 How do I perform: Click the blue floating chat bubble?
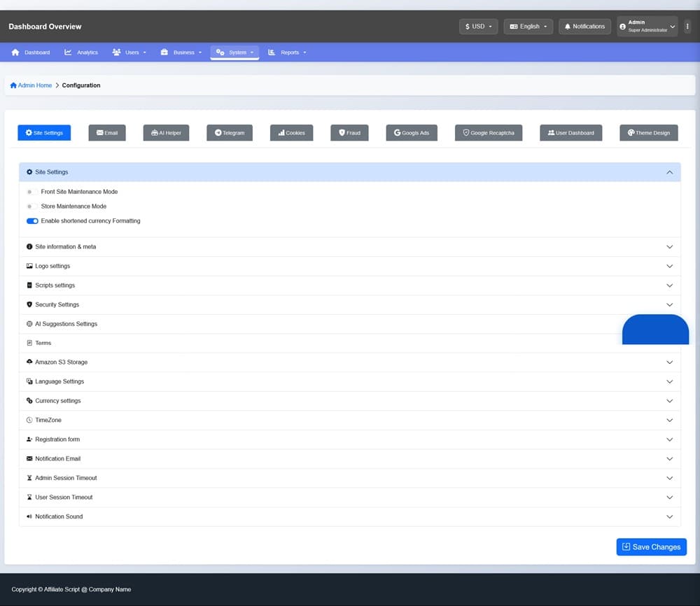(x=655, y=330)
